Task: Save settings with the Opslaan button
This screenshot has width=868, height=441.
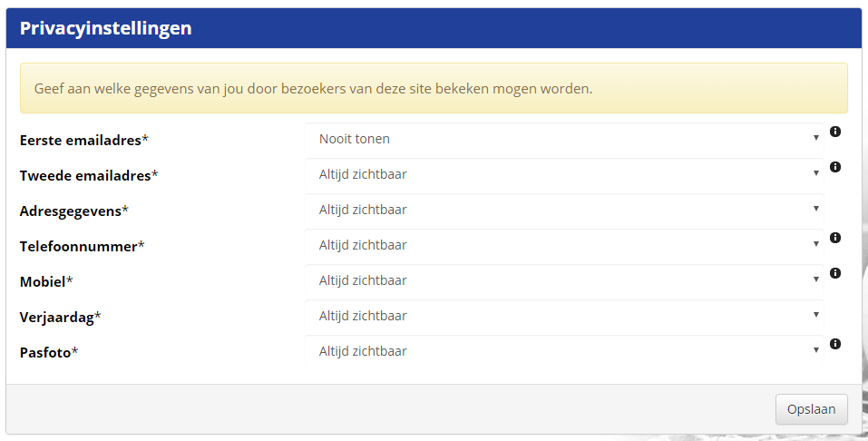Action: click(811, 409)
